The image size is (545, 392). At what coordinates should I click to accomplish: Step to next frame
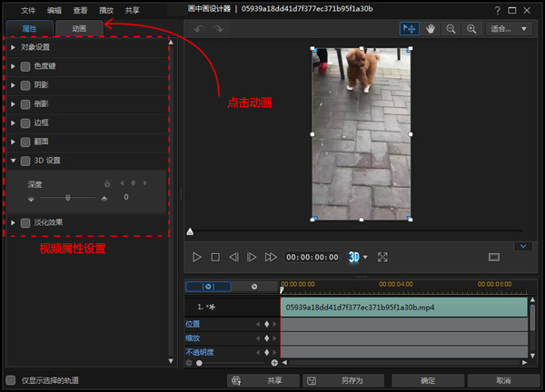[252, 258]
